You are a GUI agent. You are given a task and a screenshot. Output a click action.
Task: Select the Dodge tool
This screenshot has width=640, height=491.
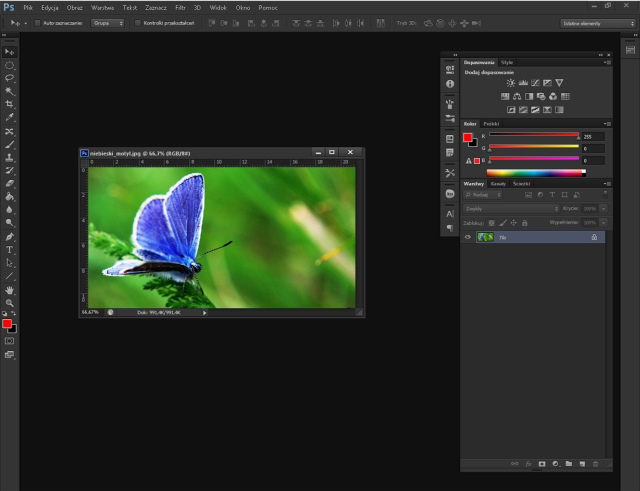click(x=9, y=223)
